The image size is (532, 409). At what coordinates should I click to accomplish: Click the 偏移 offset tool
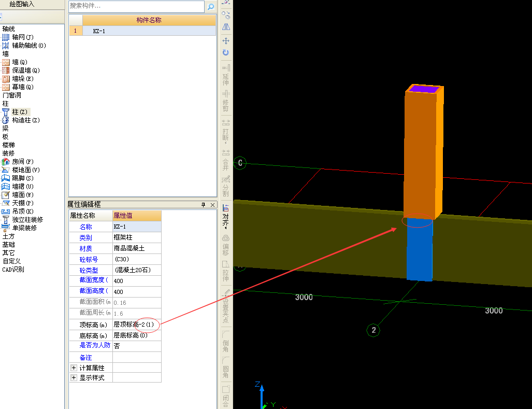coord(226,245)
